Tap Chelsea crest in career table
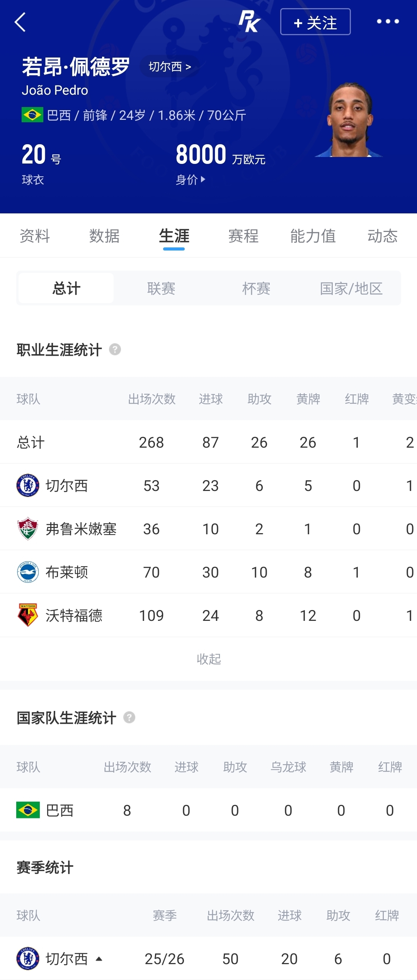 click(28, 485)
